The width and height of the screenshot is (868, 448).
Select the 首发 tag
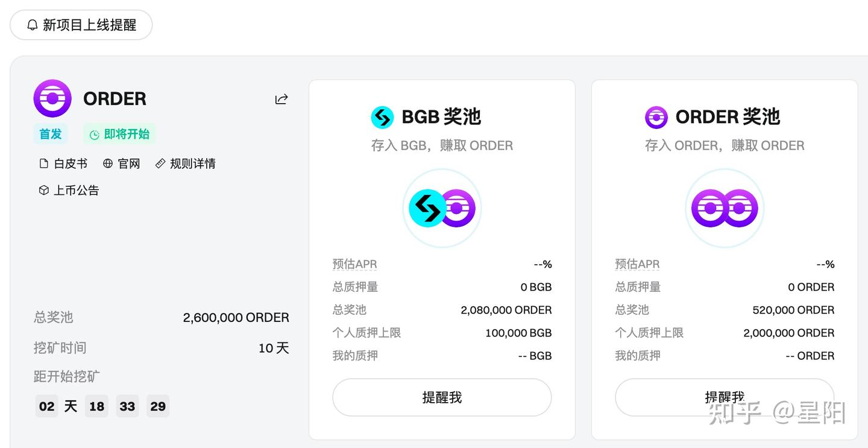pos(50,134)
